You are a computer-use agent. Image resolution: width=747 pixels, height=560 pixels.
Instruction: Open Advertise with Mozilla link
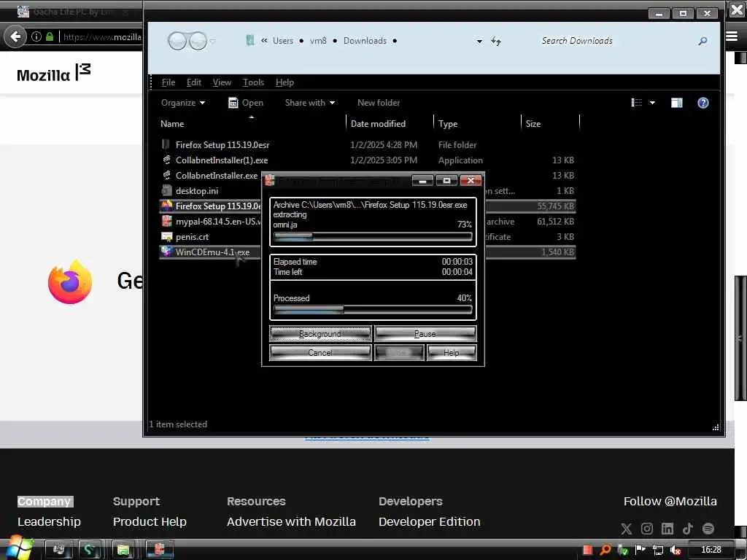291,522
